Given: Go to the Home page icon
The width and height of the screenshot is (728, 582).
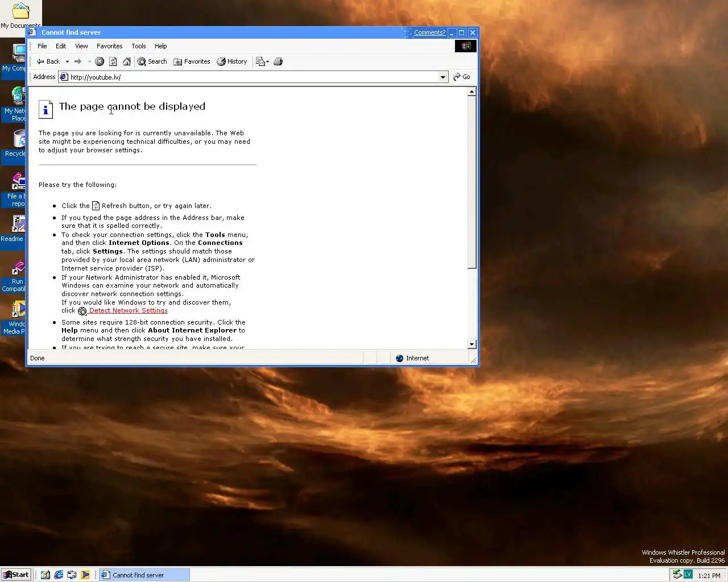Looking at the screenshot, I should (127, 61).
